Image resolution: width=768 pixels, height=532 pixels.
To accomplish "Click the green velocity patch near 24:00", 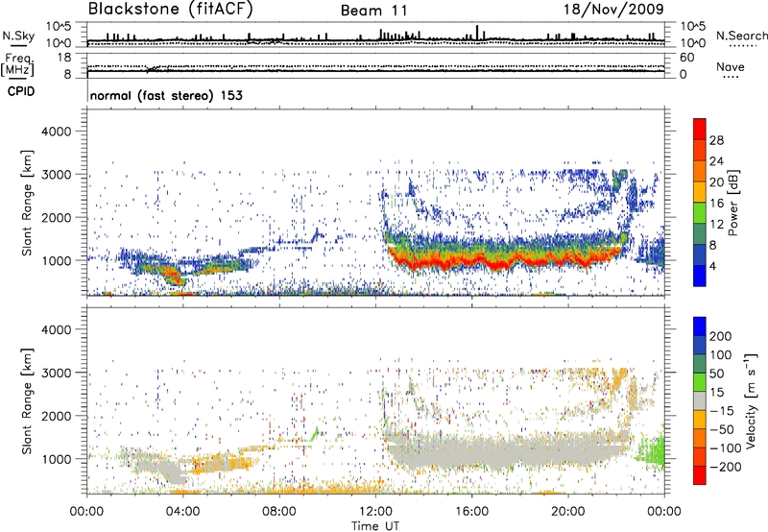I will 652,451.
